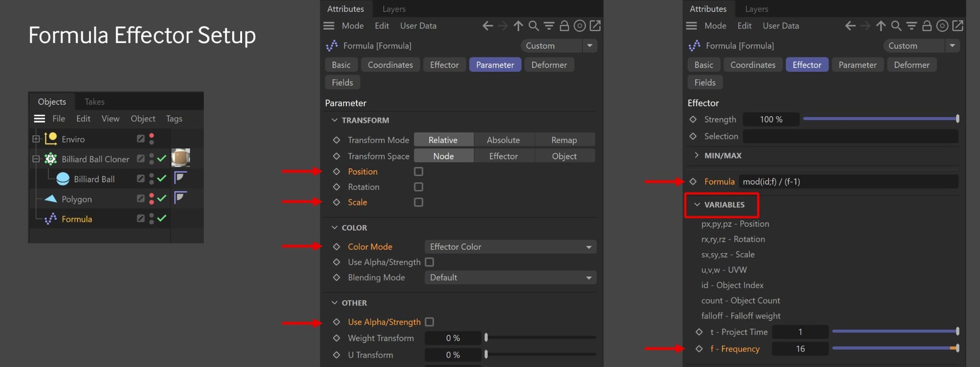Open new window icon in Parameter attributes panel
Viewport: 980px width, 367px height.
(x=595, y=26)
